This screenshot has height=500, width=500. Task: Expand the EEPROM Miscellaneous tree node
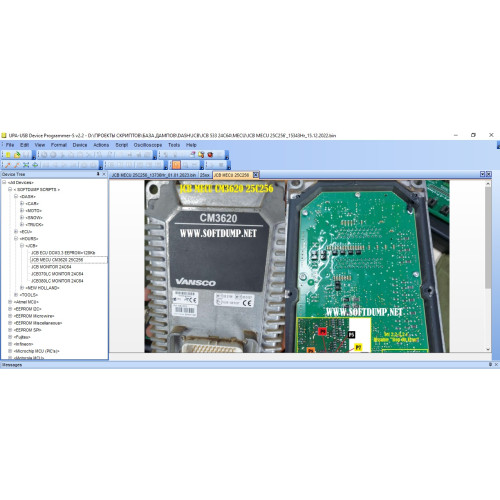click(10, 323)
